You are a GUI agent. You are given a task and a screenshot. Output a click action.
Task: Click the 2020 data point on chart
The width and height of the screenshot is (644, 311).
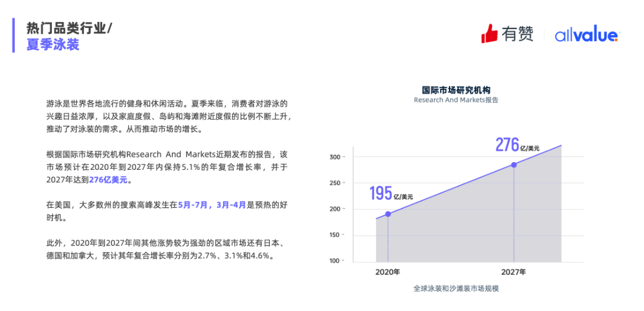coord(388,214)
